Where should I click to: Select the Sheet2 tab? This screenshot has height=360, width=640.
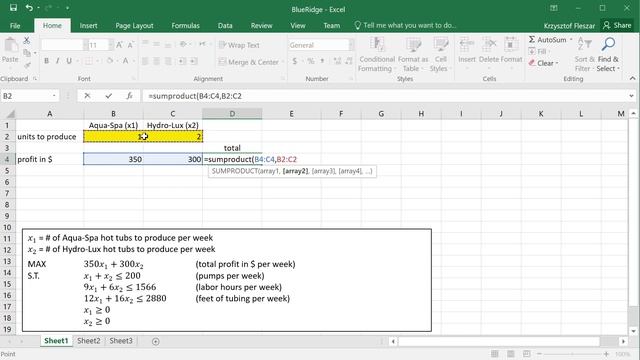pyautogui.click(x=89, y=341)
